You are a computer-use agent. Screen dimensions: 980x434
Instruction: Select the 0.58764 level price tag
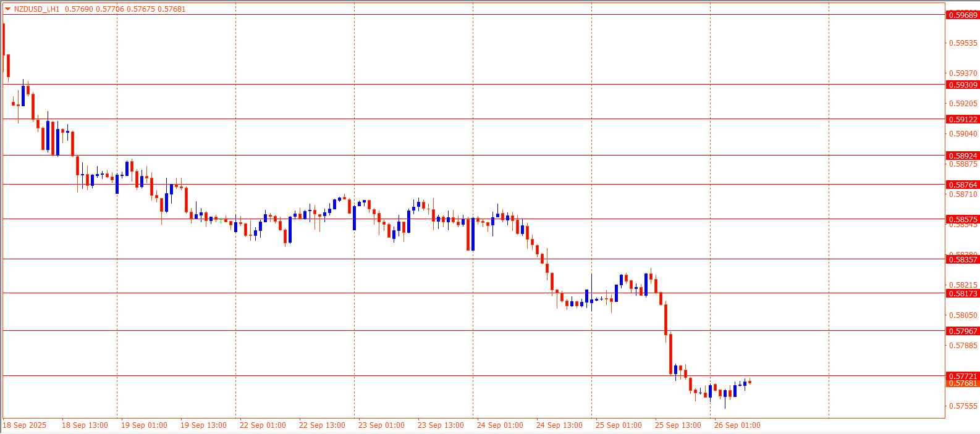[x=963, y=185]
